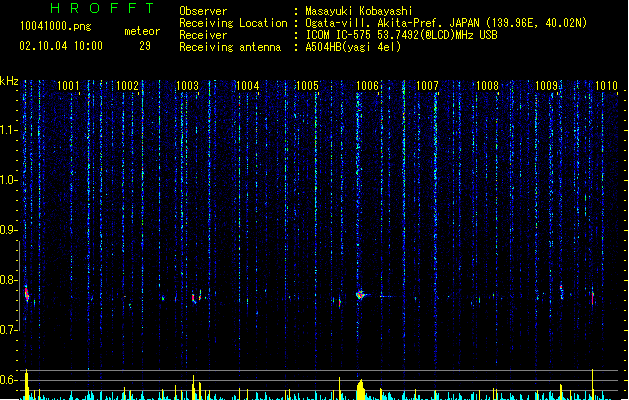Click the Receiver label
This screenshot has height=400, width=629.
[203, 35]
